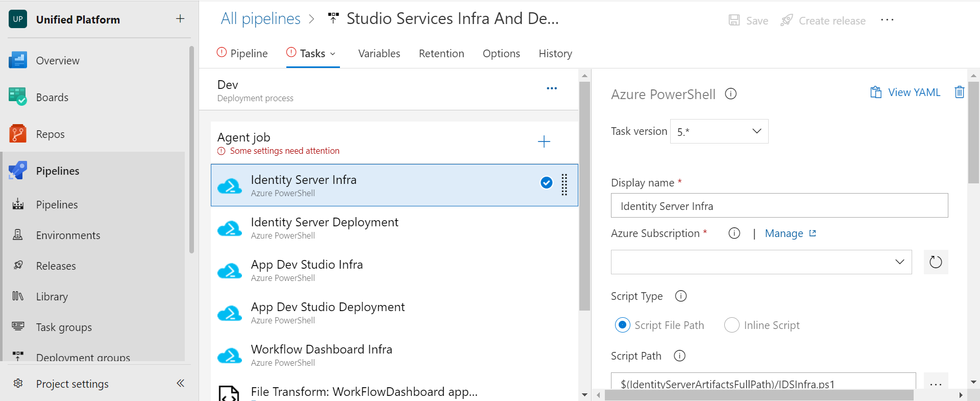The width and height of the screenshot is (980, 401).
Task: Open the Variables tab
Action: 379,53
